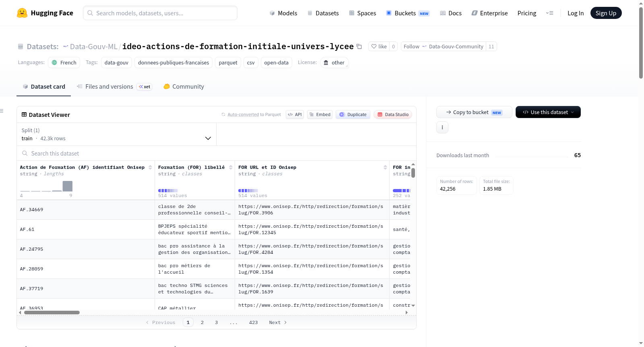
Task: Open Enterprise page
Action: 489,13
